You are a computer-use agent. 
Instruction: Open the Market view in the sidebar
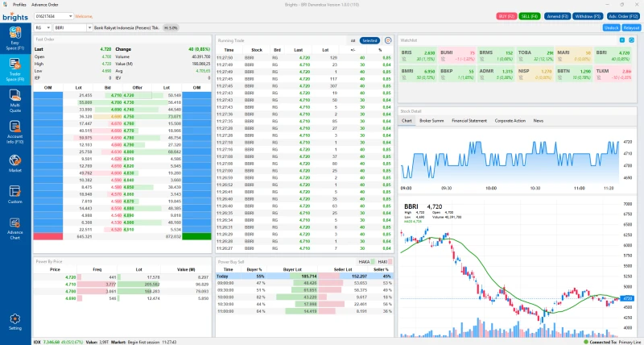[15, 164]
